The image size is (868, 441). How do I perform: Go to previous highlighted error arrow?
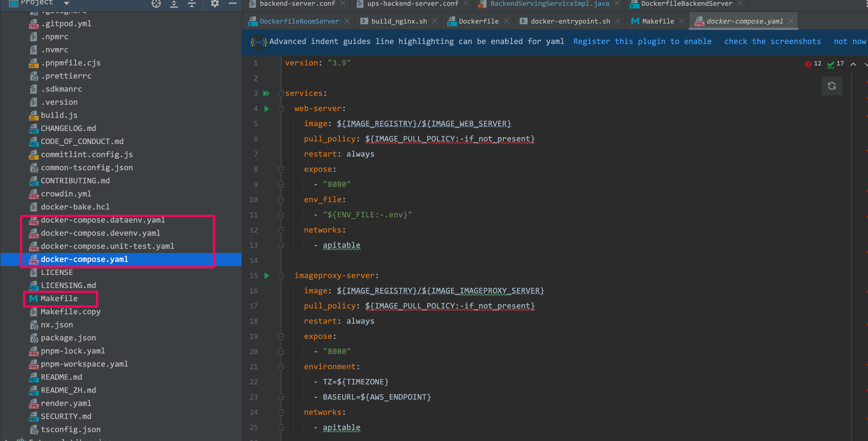click(x=853, y=64)
